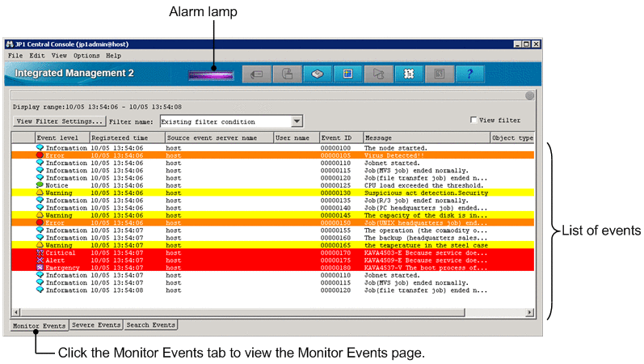Open the Options menu
644x364 pixels.
point(86,56)
